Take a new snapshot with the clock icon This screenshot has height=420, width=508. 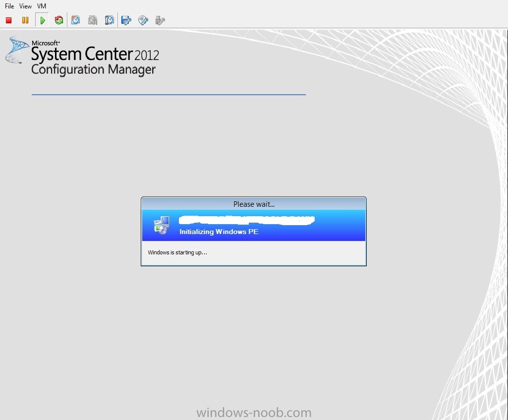pyautogui.click(x=76, y=20)
